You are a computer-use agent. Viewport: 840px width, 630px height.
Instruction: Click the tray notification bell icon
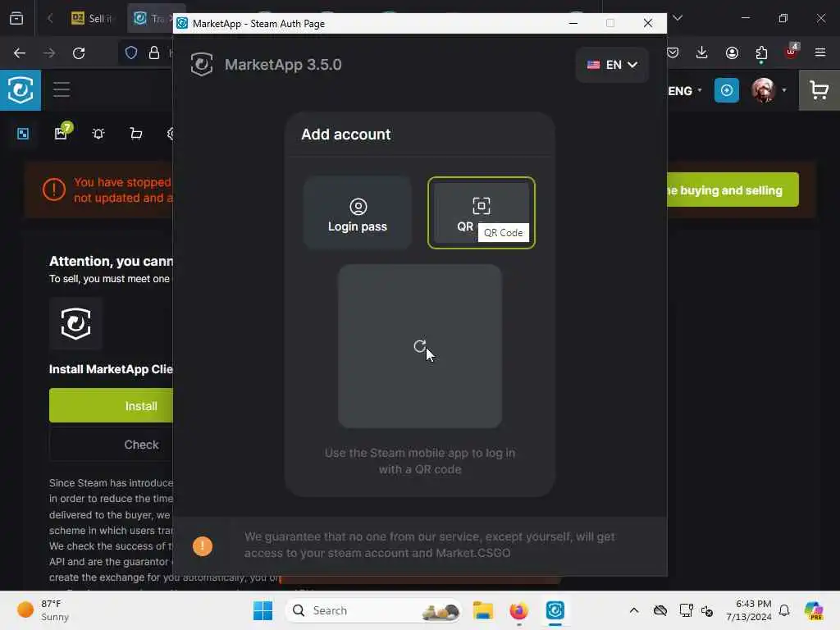pyautogui.click(x=784, y=610)
